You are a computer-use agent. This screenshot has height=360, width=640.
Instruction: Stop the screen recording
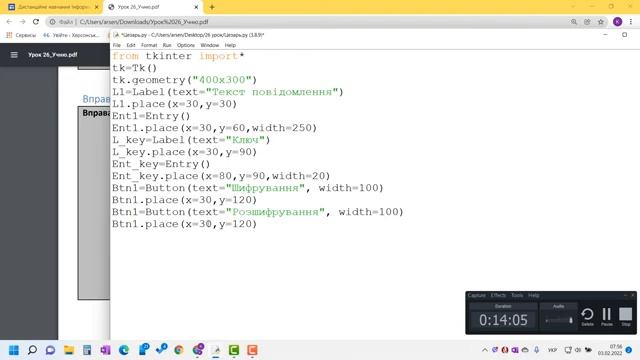click(626, 317)
